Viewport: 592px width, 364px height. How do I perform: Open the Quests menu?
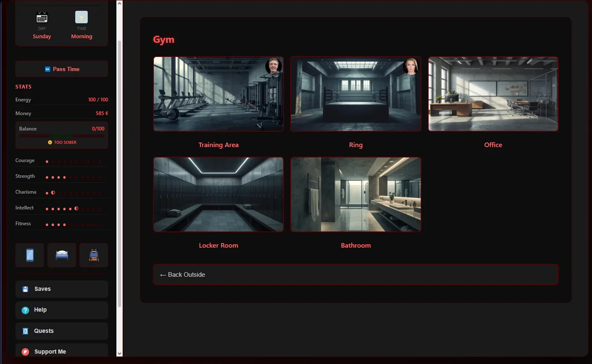pos(62,331)
